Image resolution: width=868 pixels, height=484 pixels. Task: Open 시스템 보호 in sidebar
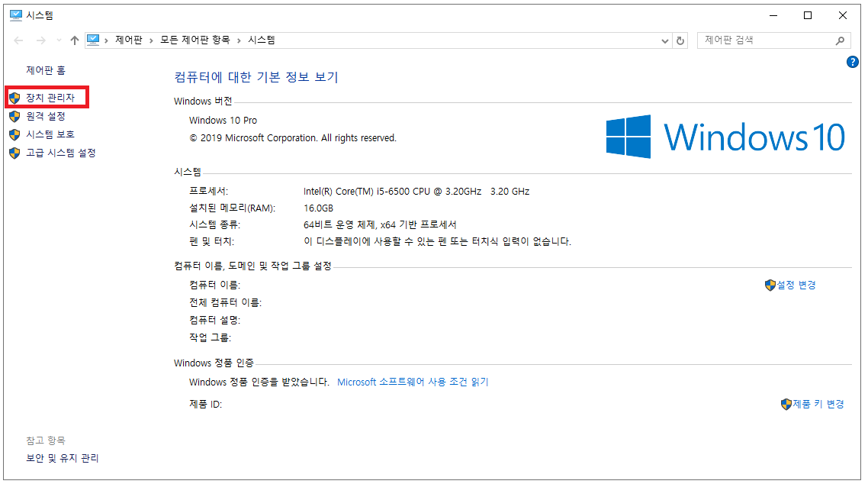pyautogui.click(x=50, y=134)
